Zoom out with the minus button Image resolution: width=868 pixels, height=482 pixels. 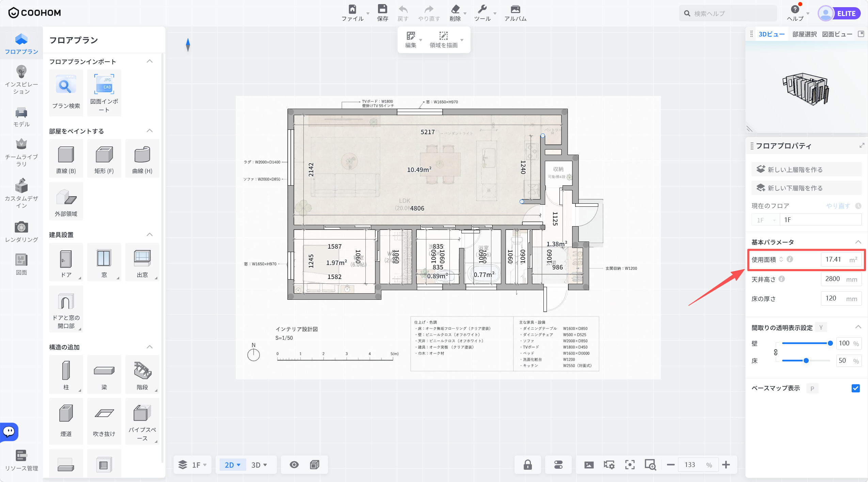(x=670, y=465)
